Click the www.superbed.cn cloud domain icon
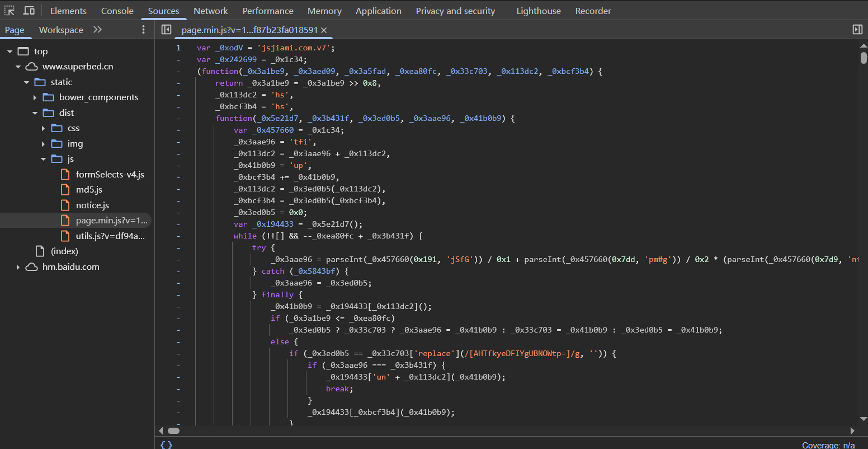 pyautogui.click(x=31, y=67)
